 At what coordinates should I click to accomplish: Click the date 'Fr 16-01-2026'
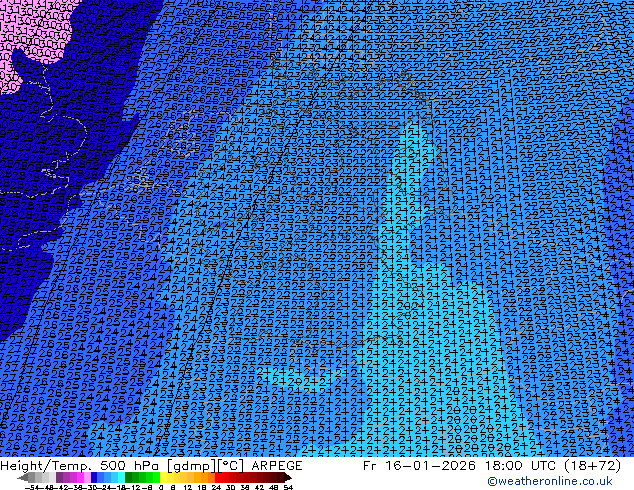click(x=419, y=465)
